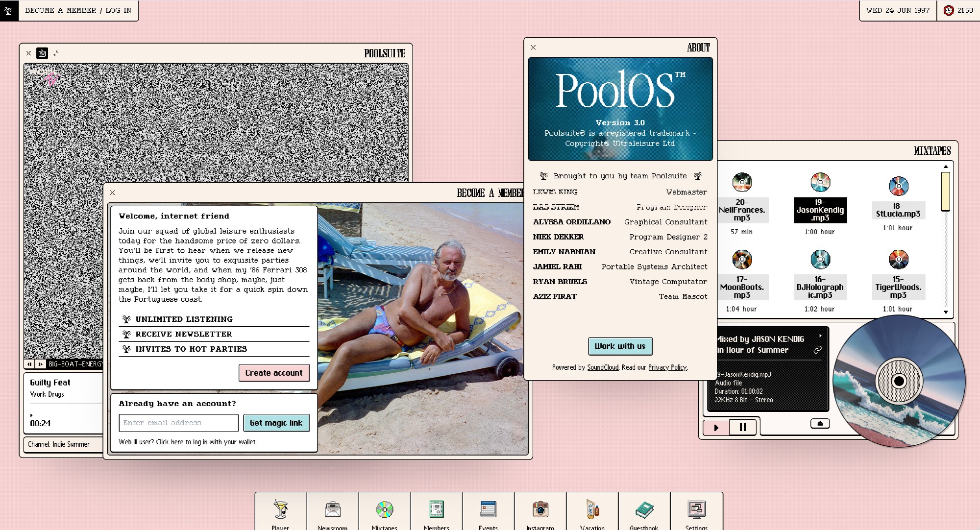Click AZIZ FIRAT in the credits
The image size is (980, 530).
[555, 297]
